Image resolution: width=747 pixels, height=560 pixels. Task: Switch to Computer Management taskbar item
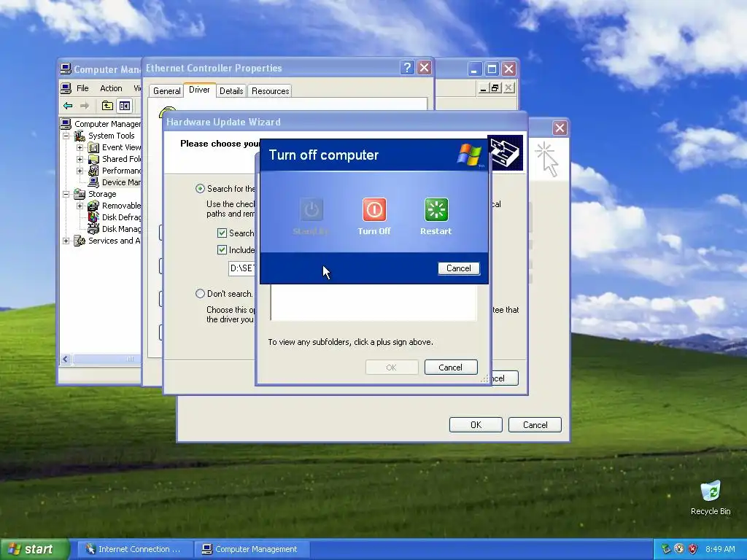tap(252, 549)
